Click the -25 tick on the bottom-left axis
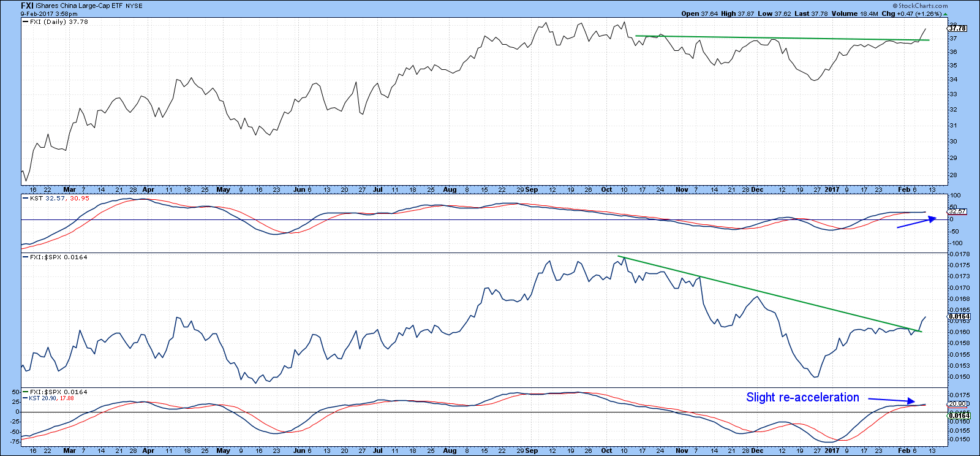980x456 pixels. (x=15, y=422)
